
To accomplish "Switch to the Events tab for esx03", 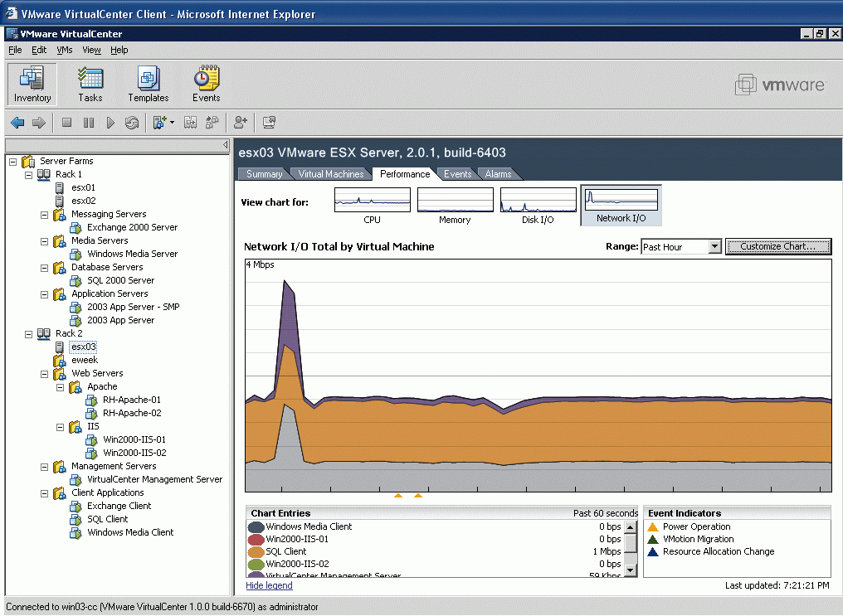I will (457, 174).
